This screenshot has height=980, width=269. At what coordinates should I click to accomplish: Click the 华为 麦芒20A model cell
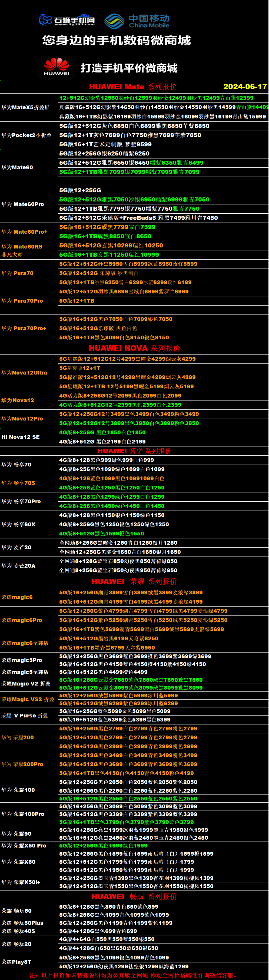29,566
